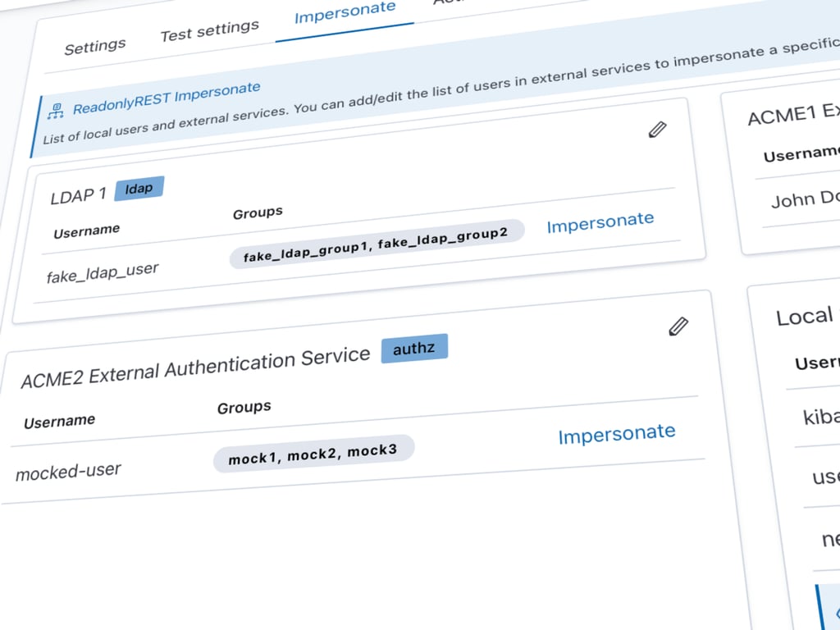
Task: Impersonate the mocked-user account
Action: click(x=617, y=435)
